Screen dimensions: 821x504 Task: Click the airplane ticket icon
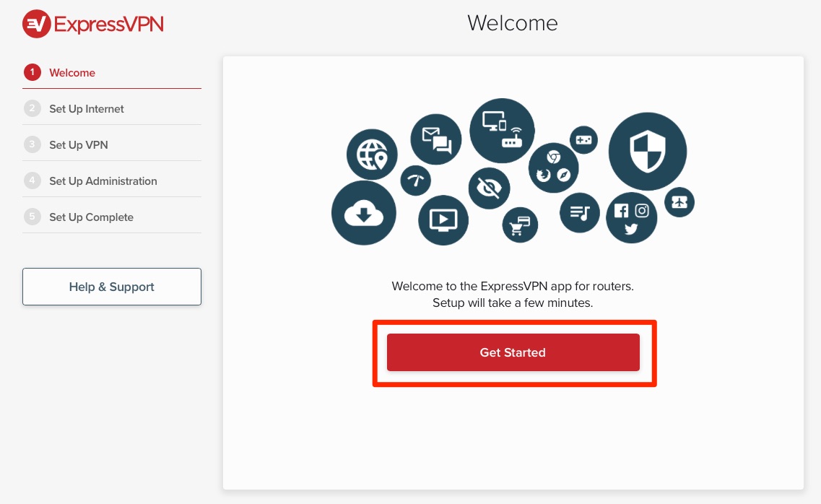pyautogui.click(x=679, y=202)
